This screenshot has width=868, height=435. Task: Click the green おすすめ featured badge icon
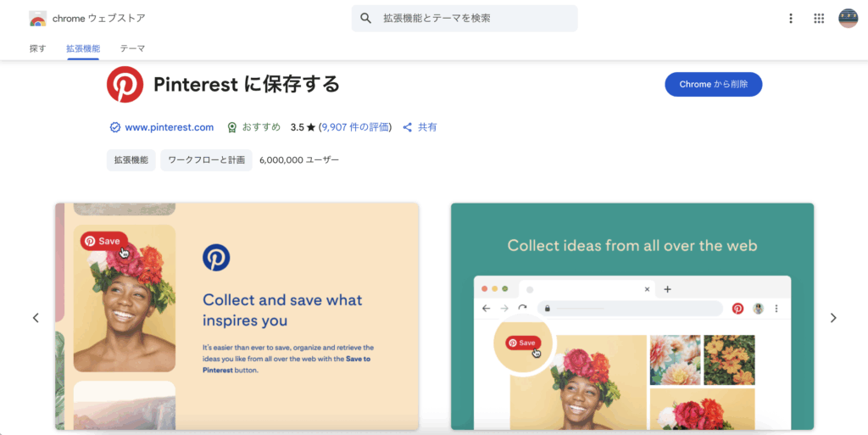(232, 127)
